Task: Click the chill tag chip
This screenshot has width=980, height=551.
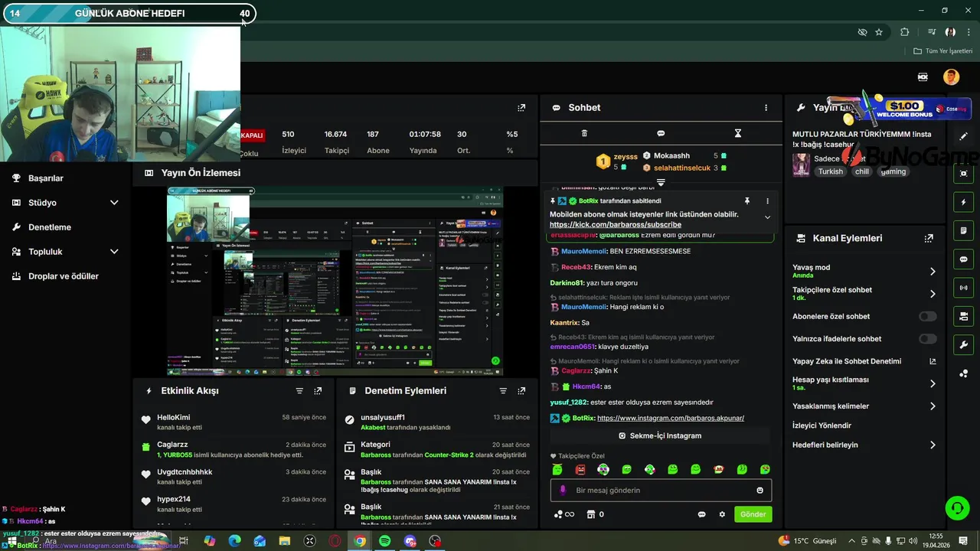Action: point(862,172)
